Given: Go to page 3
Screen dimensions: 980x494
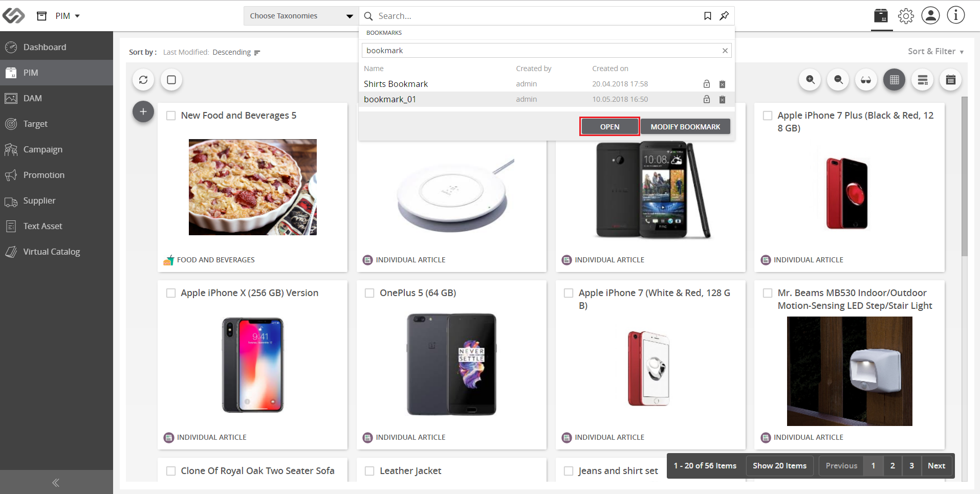Looking at the screenshot, I should pyautogui.click(x=911, y=466).
